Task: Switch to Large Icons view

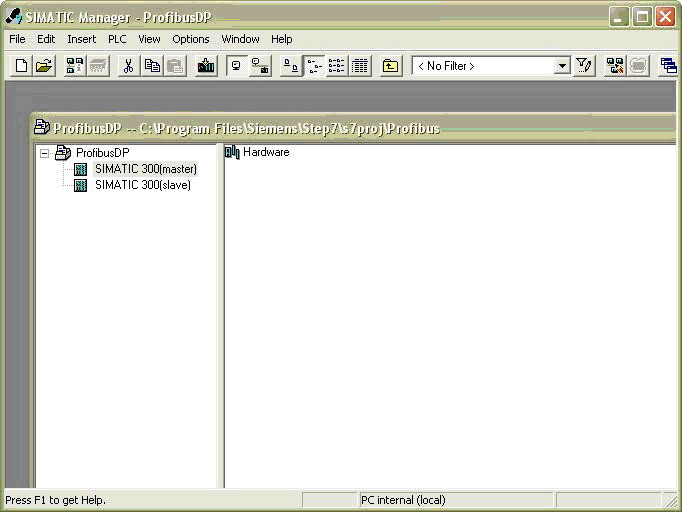Action: click(x=290, y=66)
